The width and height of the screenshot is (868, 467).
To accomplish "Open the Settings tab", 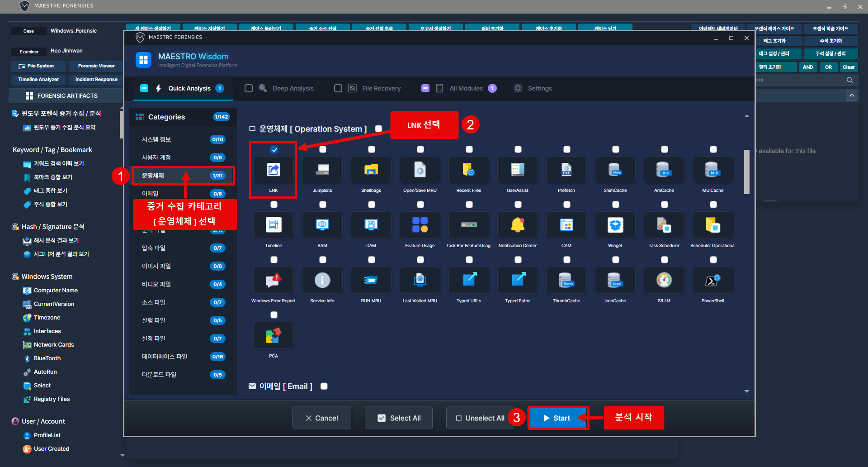I will [533, 88].
